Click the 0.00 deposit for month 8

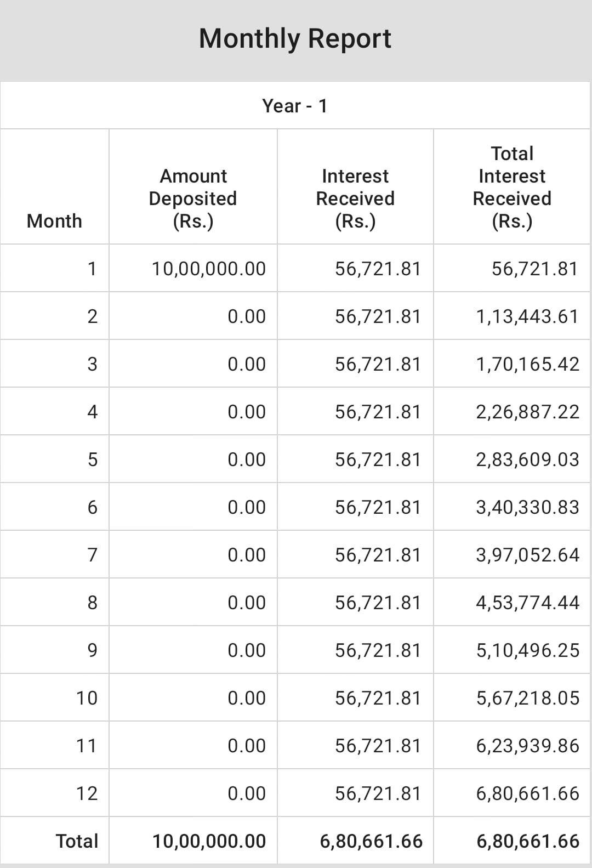tap(247, 603)
